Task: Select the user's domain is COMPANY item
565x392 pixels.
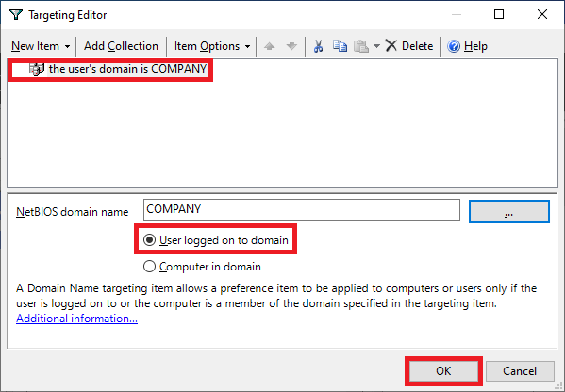Action: (127, 69)
